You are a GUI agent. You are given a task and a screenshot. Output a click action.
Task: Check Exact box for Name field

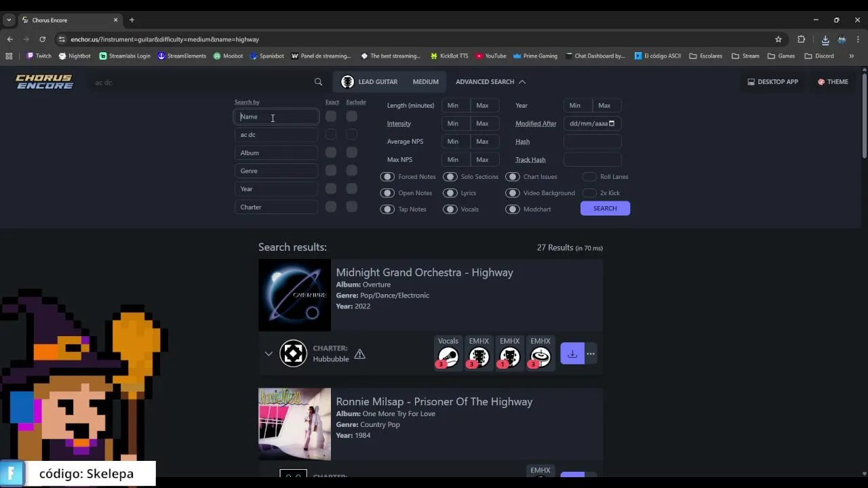click(x=330, y=117)
